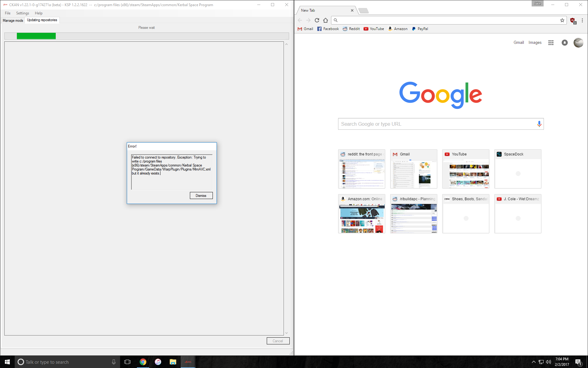Open Shoes, Boots, Sandals thumbnail
Screen dimensions: 588x368
click(x=466, y=214)
